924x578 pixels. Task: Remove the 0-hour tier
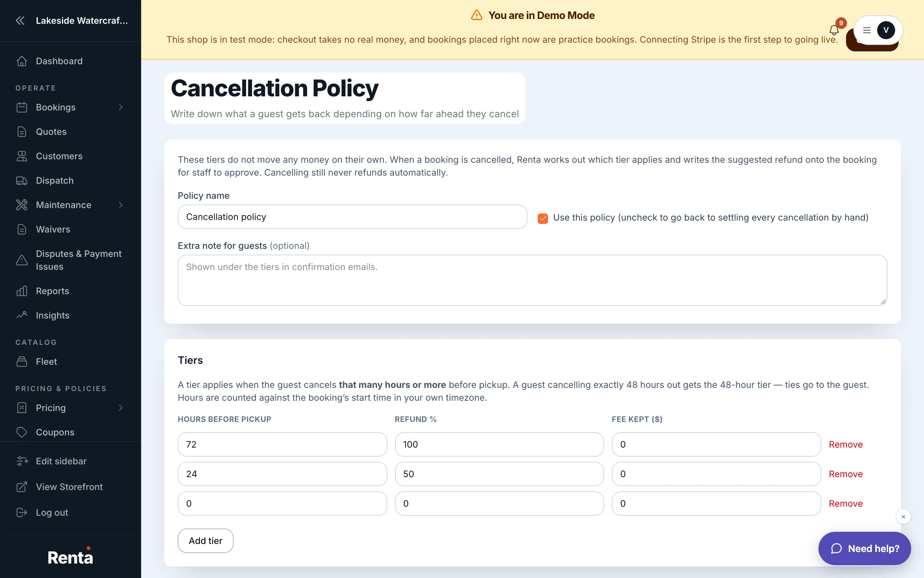(845, 504)
